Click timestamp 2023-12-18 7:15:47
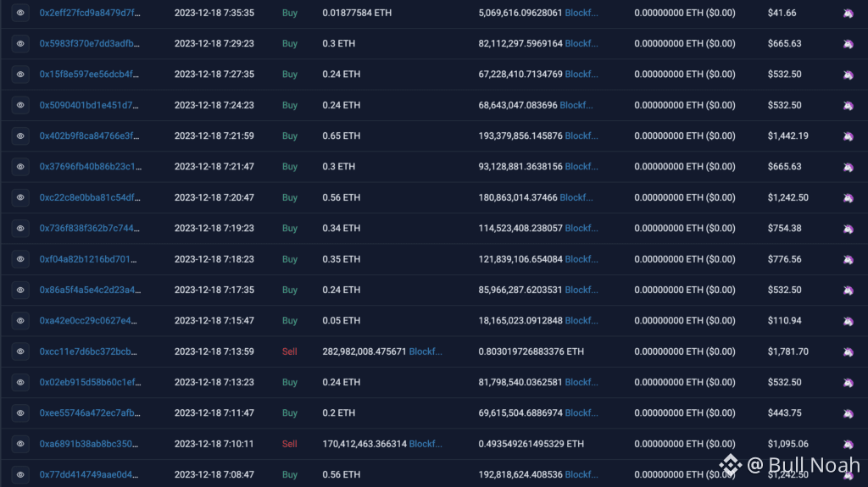This screenshot has height=487, width=868. [214, 320]
